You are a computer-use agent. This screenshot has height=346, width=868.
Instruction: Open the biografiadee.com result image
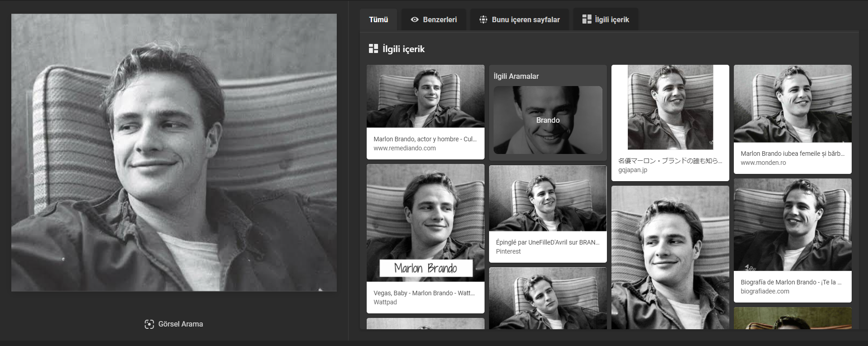tap(793, 225)
